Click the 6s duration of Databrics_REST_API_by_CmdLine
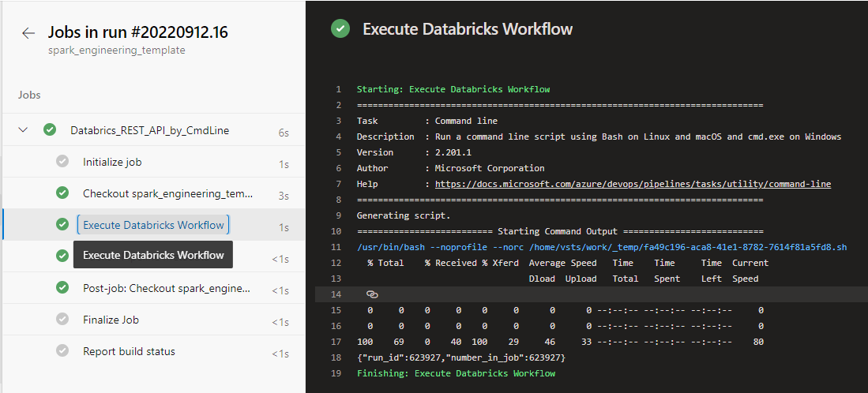Image resolution: width=868 pixels, height=393 pixels. 284,133
